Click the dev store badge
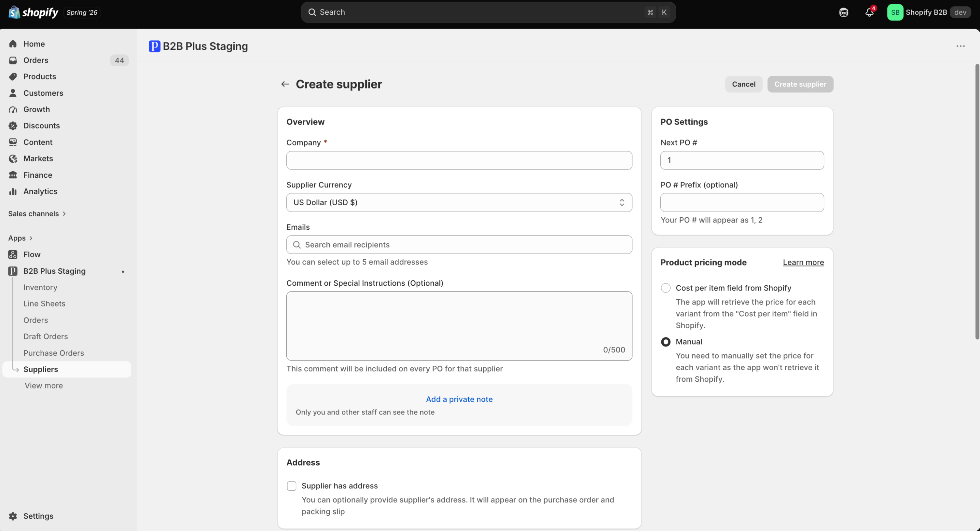 [960, 12]
